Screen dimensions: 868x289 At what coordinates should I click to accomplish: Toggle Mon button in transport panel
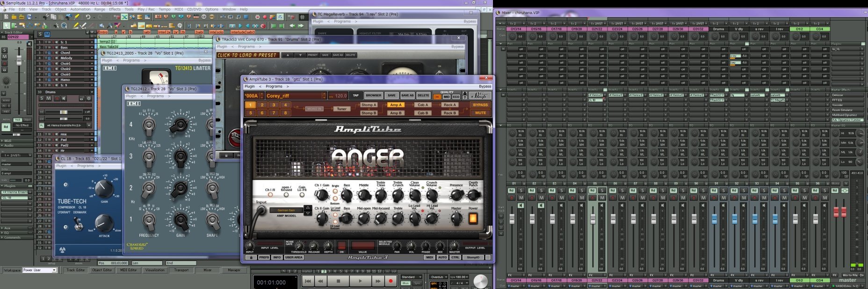pos(405,283)
